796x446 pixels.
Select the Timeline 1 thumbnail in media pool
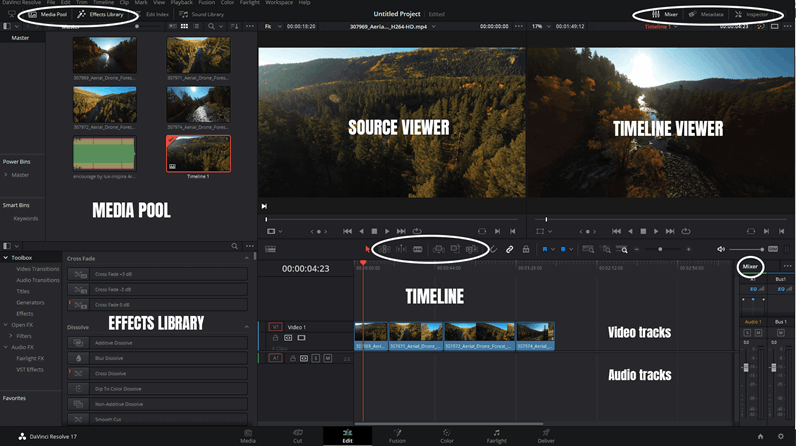pos(198,155)
